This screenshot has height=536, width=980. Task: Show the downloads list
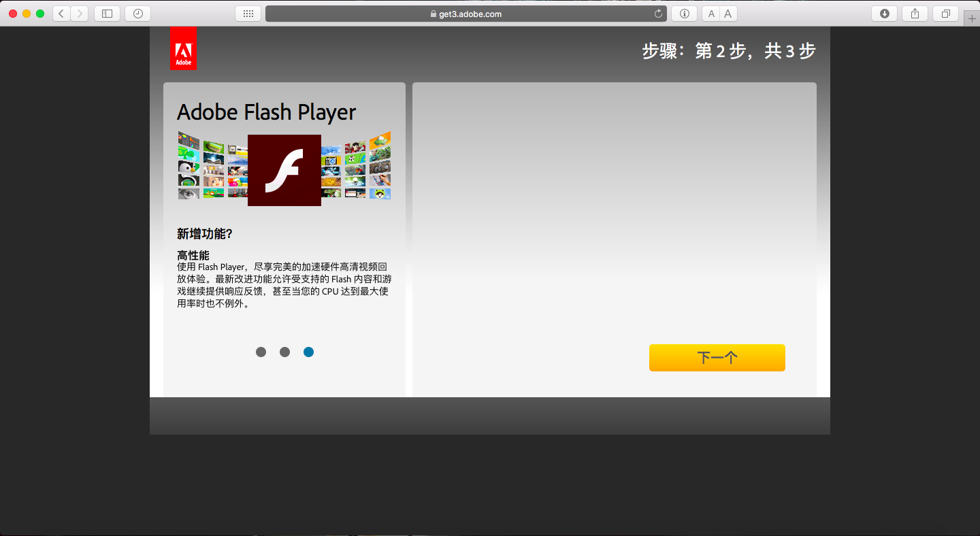884,14
